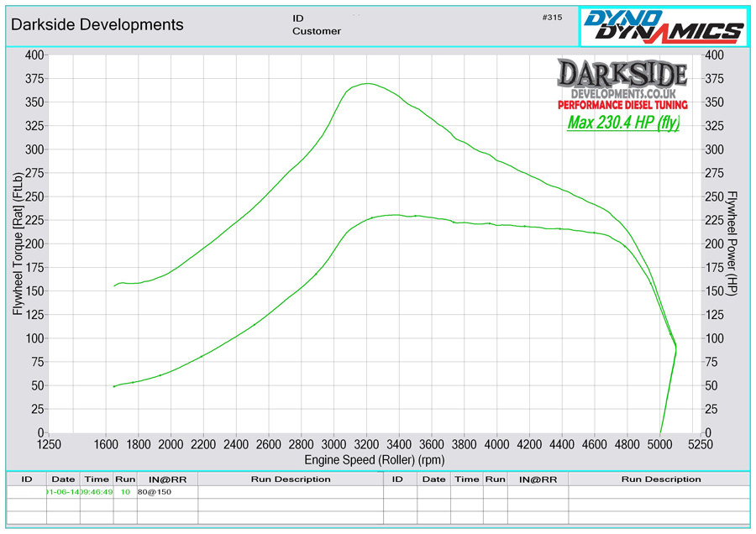Click the '1600' engine speed tick label
The height and width of the screenshot is (534, 756).
pos(106,444)
